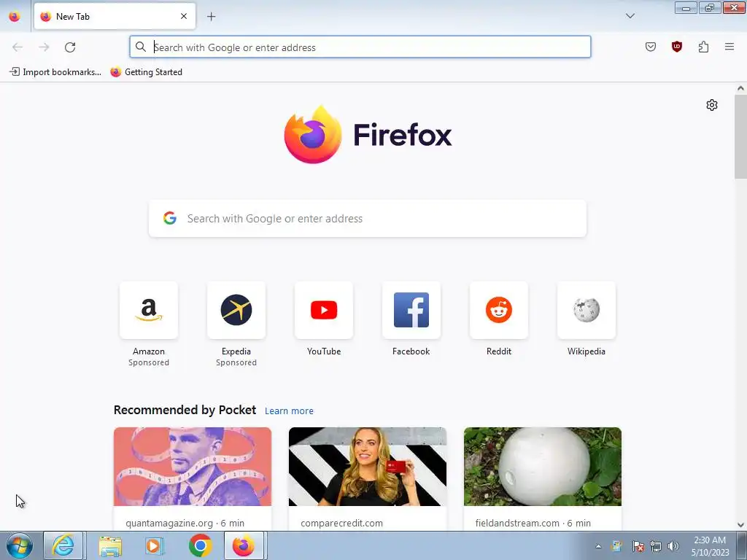
Task: Open Windows Explorer from taskbar
Action: click(110, 545)
